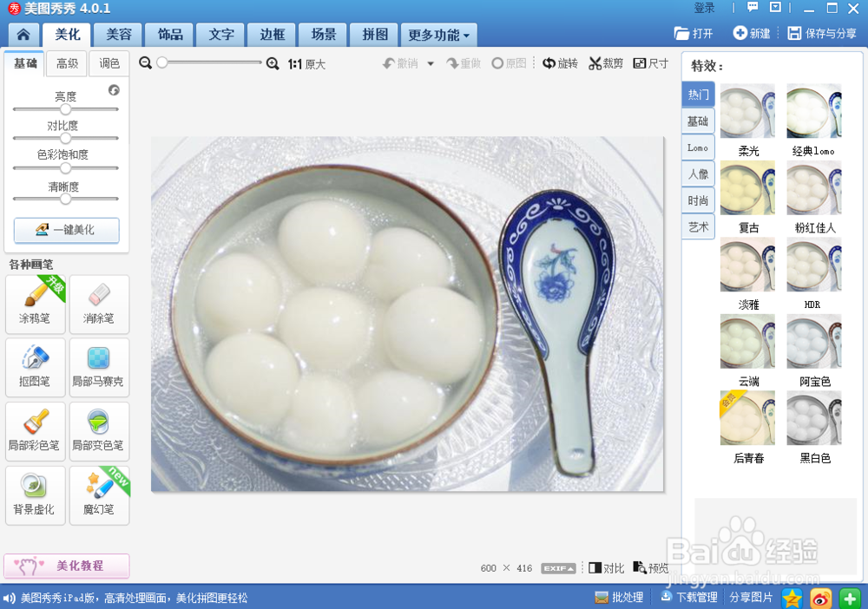Image resolution: width=868 pixels, height=609 pixels.
Task: Click 1:1 原大 actual size button
Action: pyautogui.click(x=306, y=64)
